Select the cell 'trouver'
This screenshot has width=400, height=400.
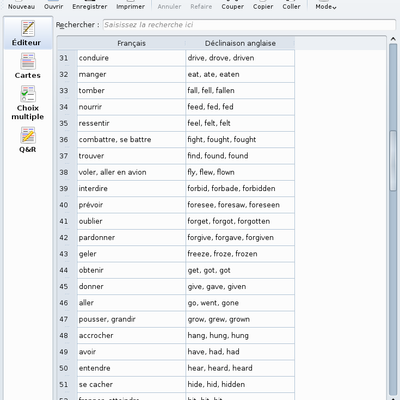click(x=131, y=156)
